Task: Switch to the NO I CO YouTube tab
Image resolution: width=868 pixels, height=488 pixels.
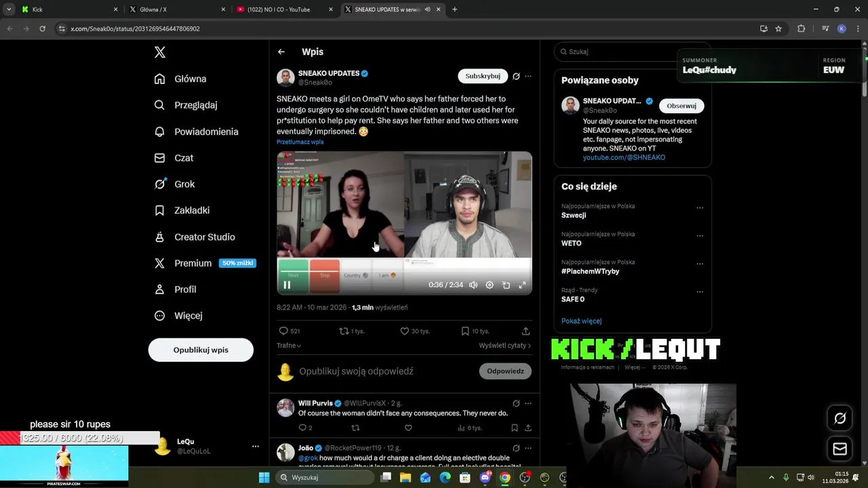Action: [x=285, y=9]
